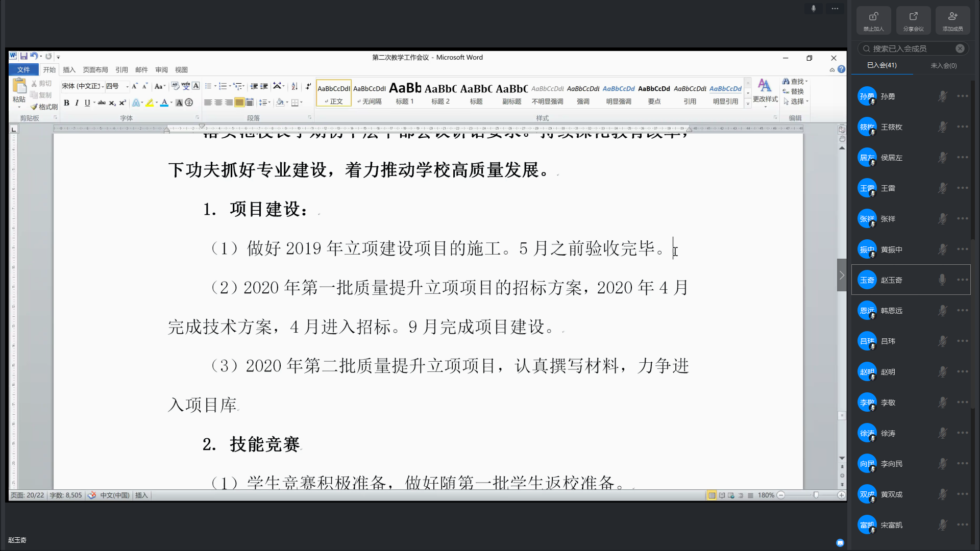980x551 pixels.
Task: Click the Word save icon
Action: click(x=23, y=56)
